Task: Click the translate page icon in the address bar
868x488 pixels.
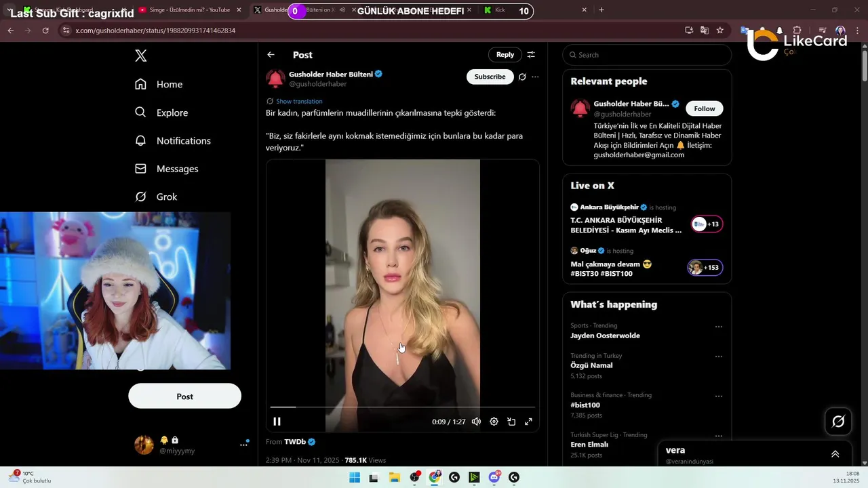Action: click(x=705, y=30)
